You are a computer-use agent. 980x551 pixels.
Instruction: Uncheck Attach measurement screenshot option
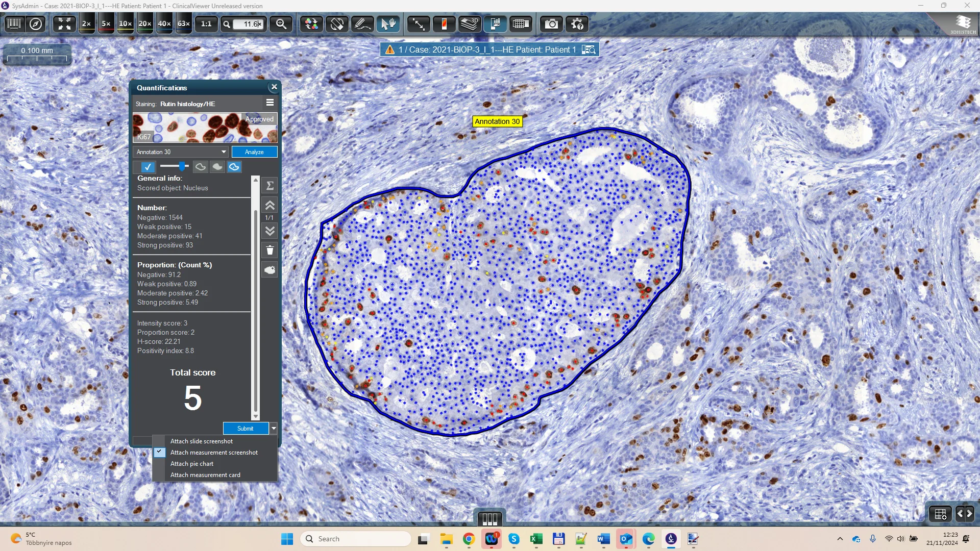coord(215,453)
